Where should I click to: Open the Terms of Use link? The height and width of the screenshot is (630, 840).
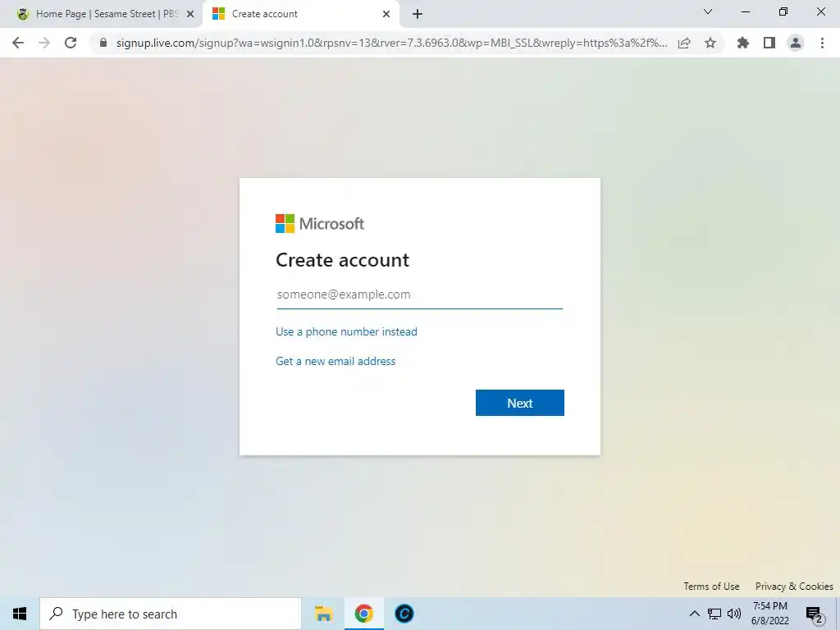(x=711, y=586)
